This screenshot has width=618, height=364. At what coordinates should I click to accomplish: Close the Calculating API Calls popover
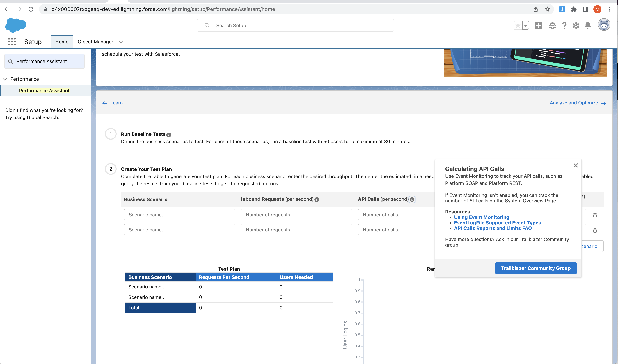pos(576,166)
